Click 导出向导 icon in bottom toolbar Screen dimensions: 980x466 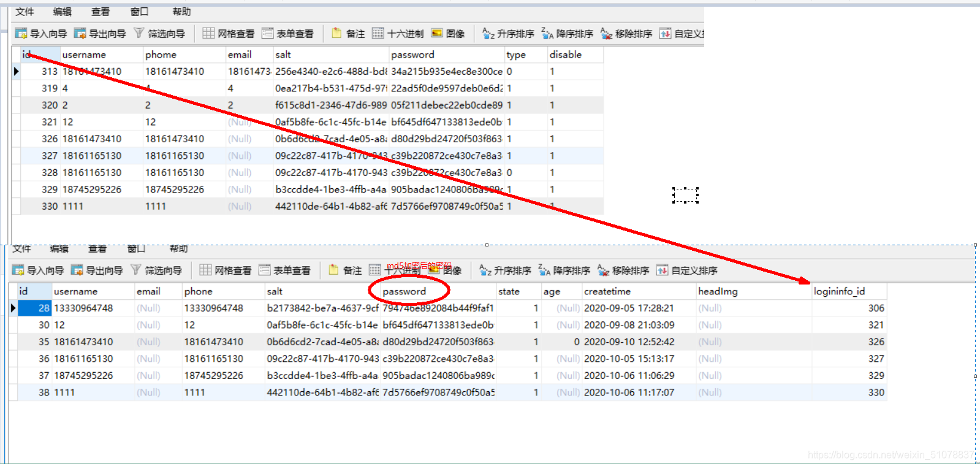point(77,270)
